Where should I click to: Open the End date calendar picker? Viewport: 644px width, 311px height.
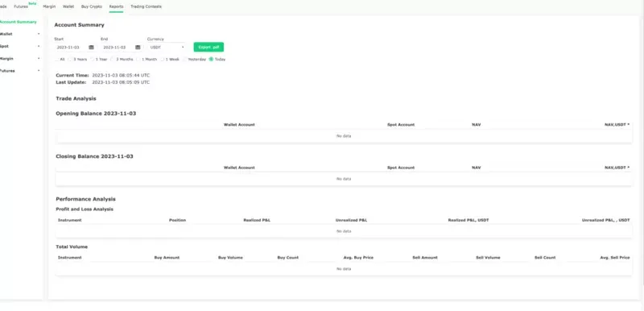click(x=138, y=48)
